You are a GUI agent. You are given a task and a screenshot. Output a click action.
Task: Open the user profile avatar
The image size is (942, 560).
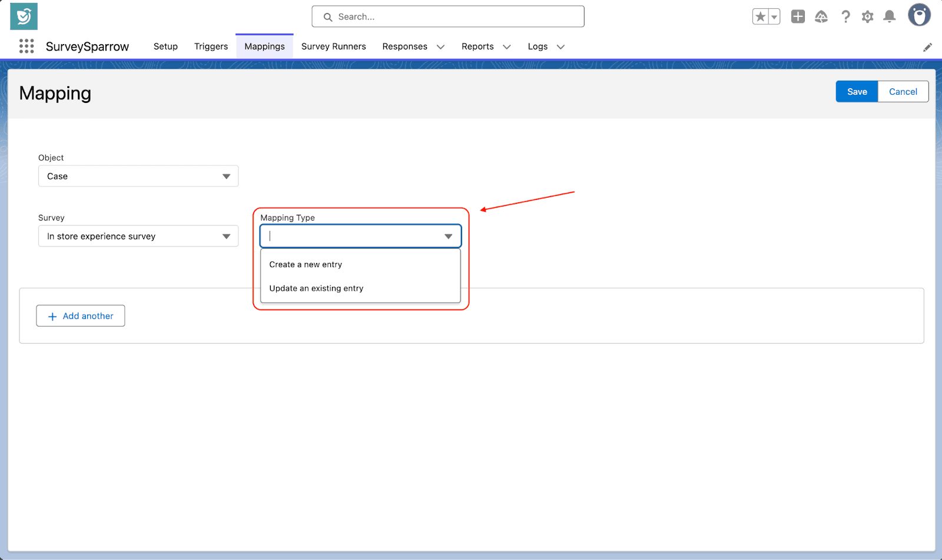[x=918, y=16]
